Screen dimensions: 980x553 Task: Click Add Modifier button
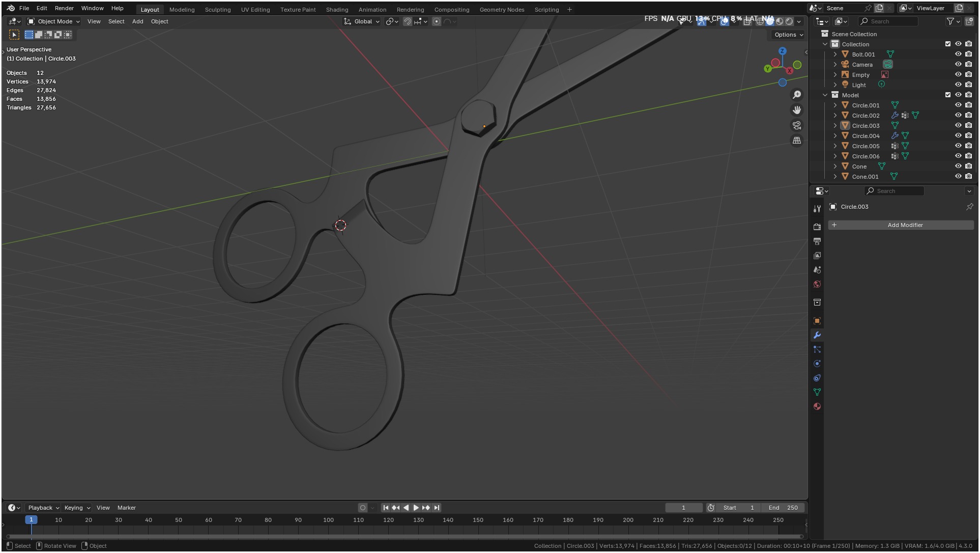(901, 225)
